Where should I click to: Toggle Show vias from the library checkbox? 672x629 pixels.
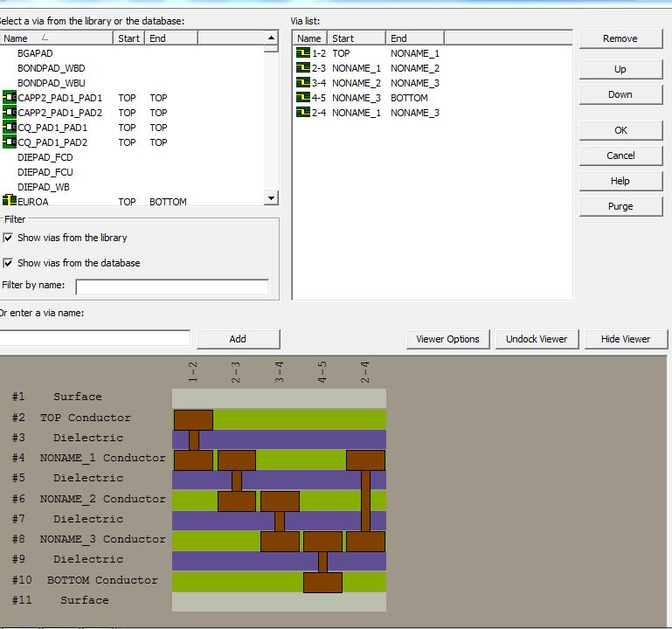(9, 238)
